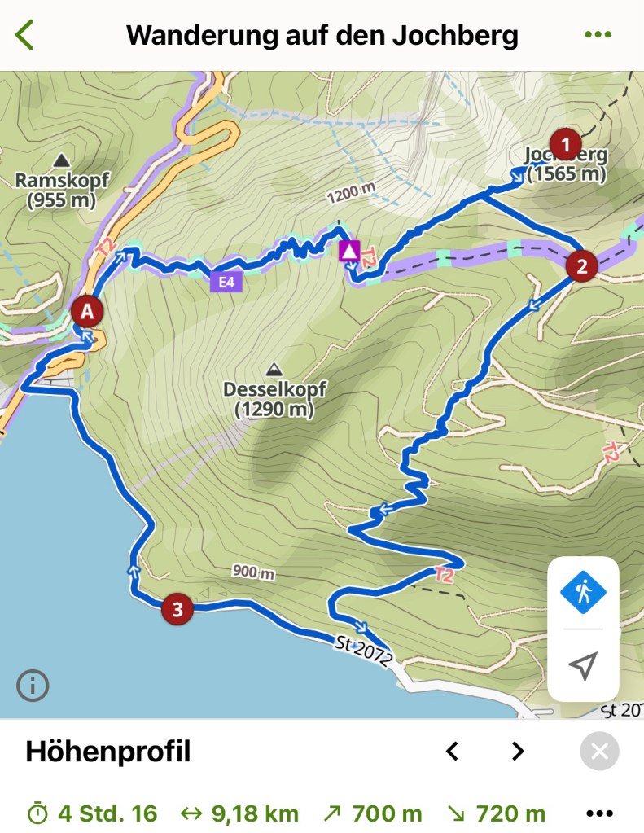644x833 pixels.
Task: Select the E4 trail badge
Action: [226, 282]
